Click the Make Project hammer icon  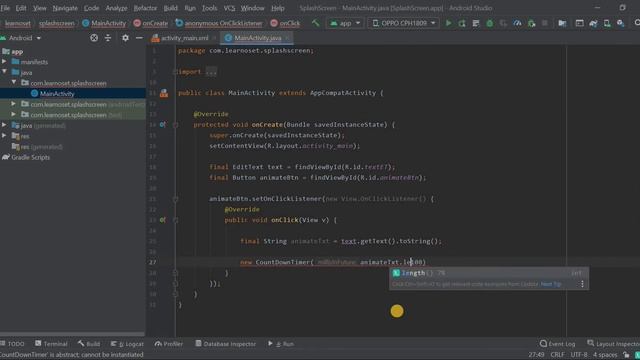[x=315, y=23]
